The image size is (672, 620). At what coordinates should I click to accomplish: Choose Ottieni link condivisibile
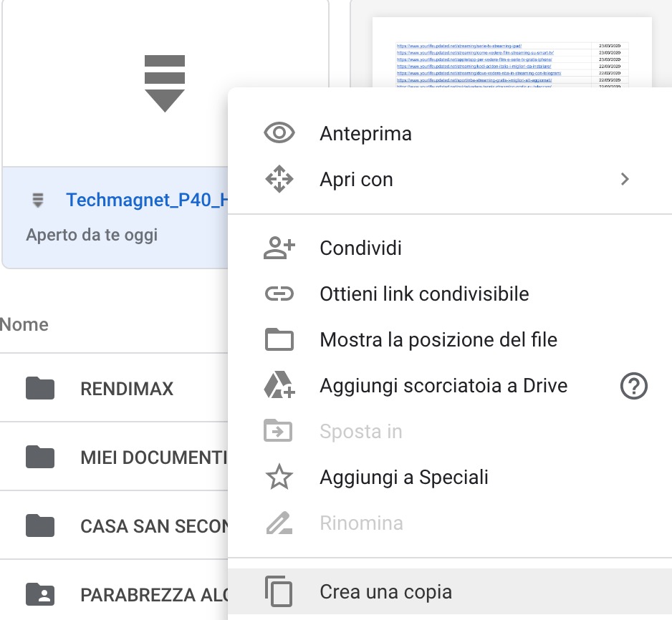pos(424,294)
